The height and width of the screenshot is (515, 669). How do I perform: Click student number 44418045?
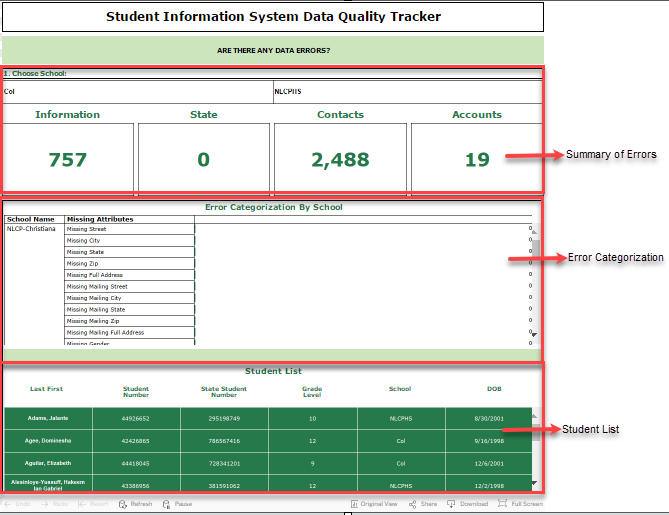click(136, 463)
